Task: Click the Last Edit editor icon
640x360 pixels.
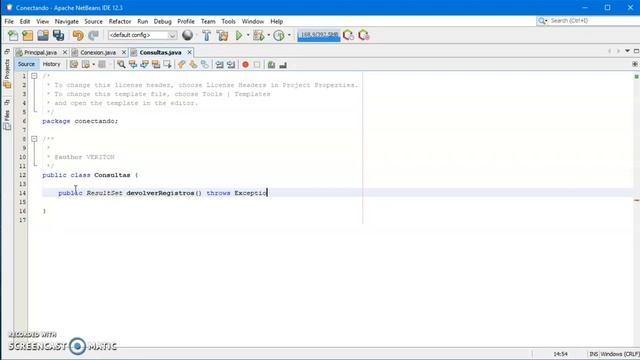Action: (x=73, y=64)
